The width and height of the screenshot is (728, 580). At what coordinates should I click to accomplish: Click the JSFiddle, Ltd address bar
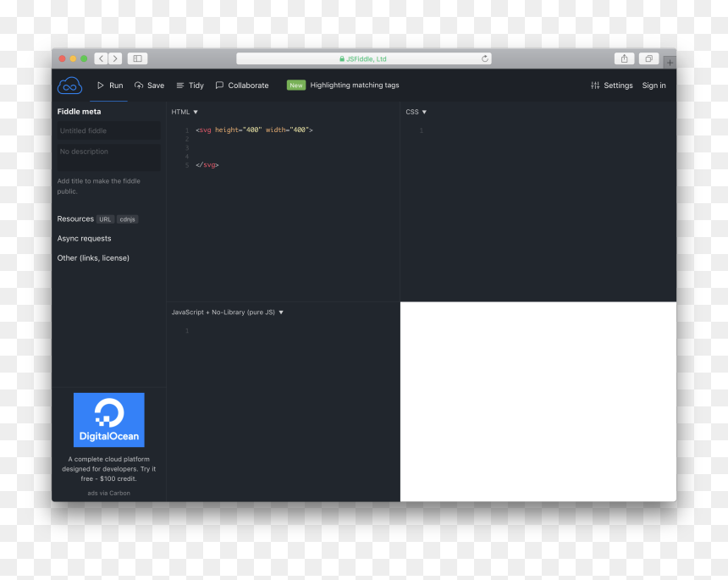coord(363,58)
